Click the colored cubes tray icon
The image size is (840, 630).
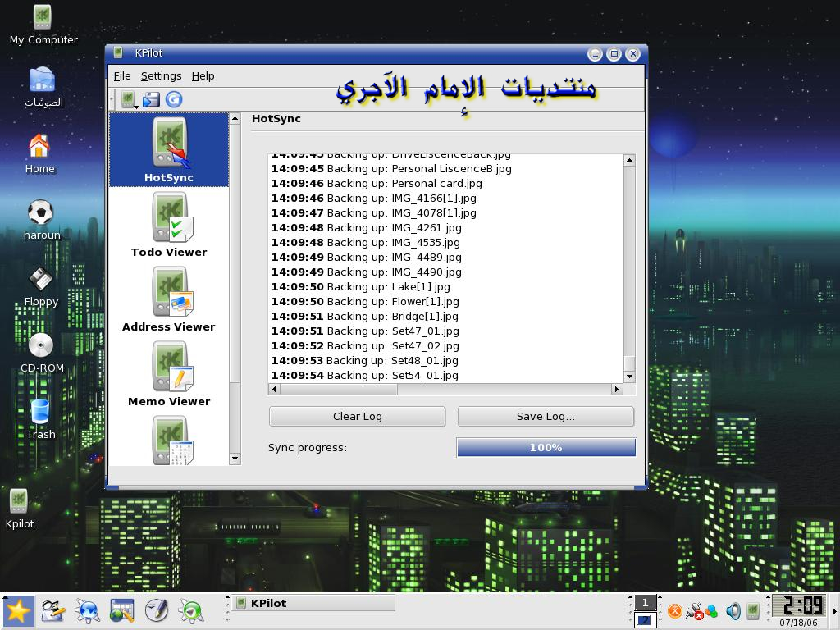pos(711,611)
